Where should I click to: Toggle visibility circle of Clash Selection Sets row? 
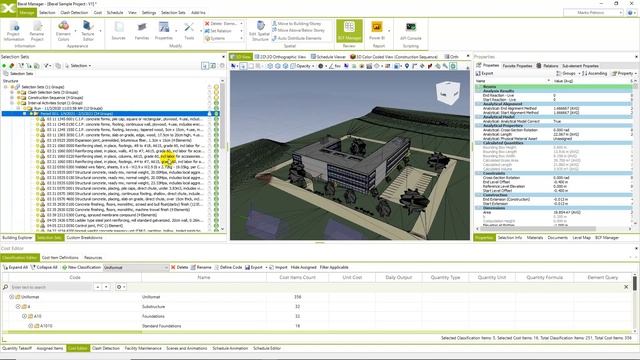(216, 92)
